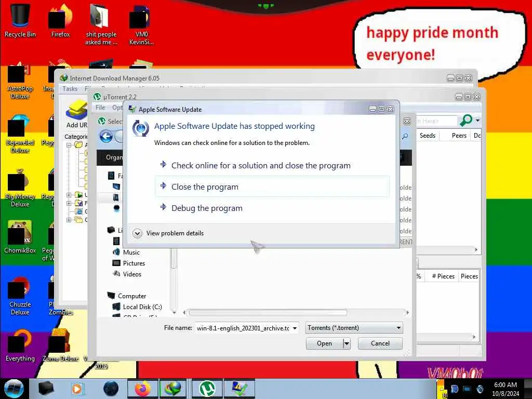
Task: Open VM0 KevinSi... desktop icon
Action: tap(141, 24)
